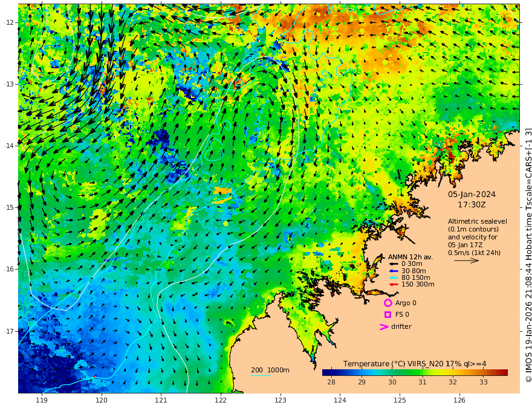Image resolution: width=532 pixels, height=411 pixels.
Task: Click the 150-300m depth label
Action: point(418,285)
